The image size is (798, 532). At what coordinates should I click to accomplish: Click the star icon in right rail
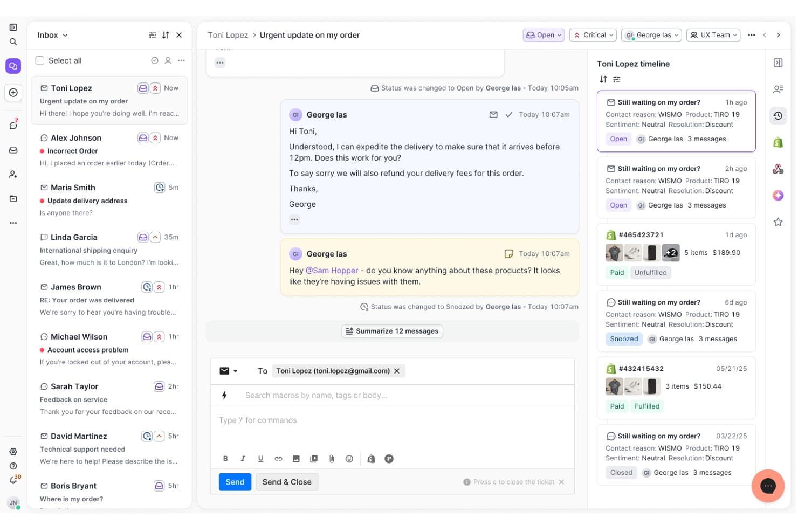(x=778, y=222)
